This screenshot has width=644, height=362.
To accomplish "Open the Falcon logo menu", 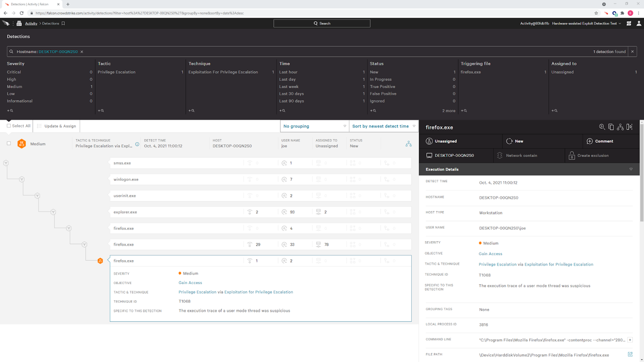I will point(6,23).
